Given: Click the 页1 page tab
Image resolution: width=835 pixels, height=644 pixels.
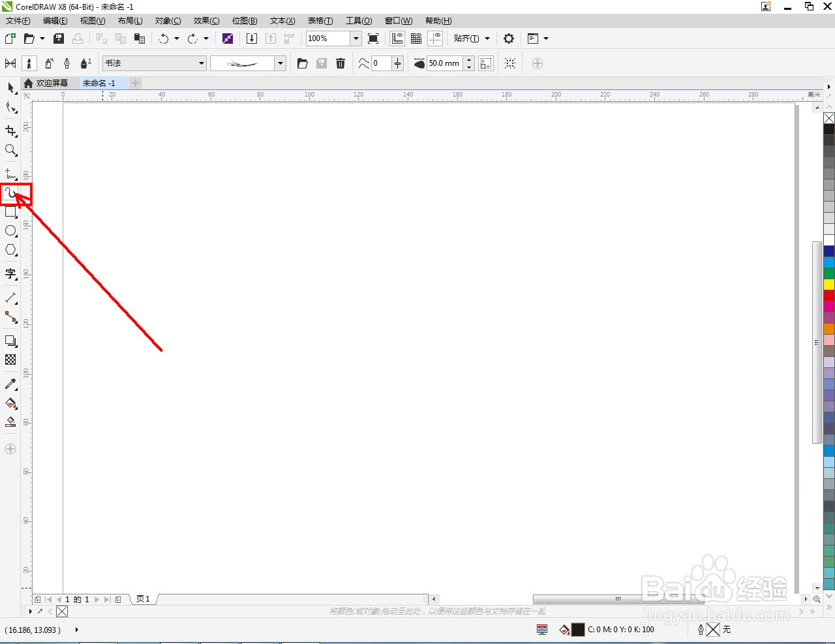Looking at the screenshot, I should [143, 599].
